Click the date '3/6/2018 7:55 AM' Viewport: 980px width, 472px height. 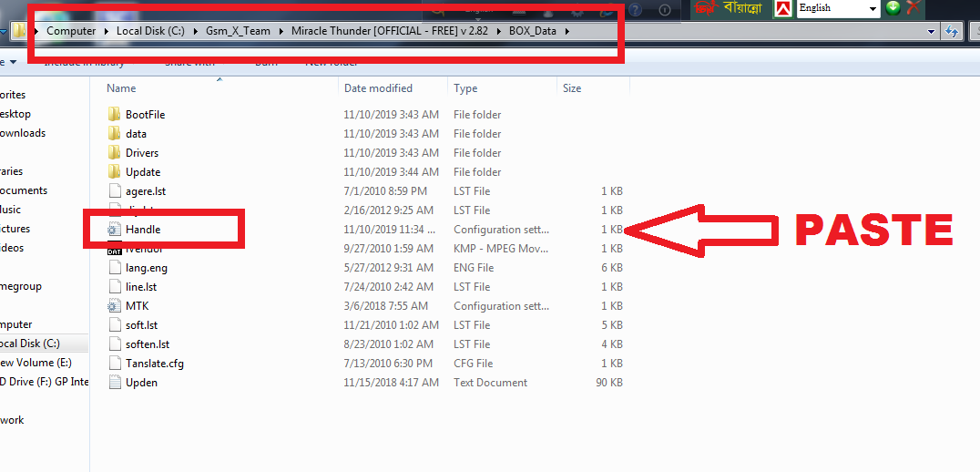coord(386,305)
